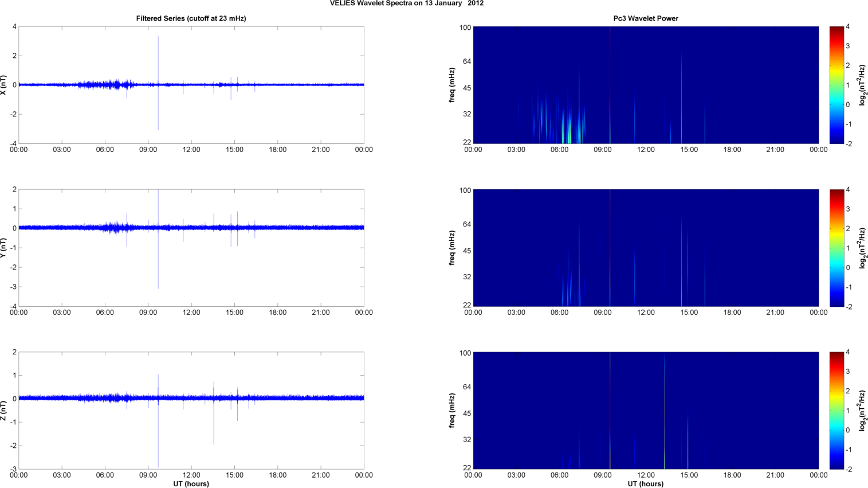Select the "Filtered Series (cutoff at 23 mHz)" heading
This screenshot has width=868, height=488.
tap(191, 18)
